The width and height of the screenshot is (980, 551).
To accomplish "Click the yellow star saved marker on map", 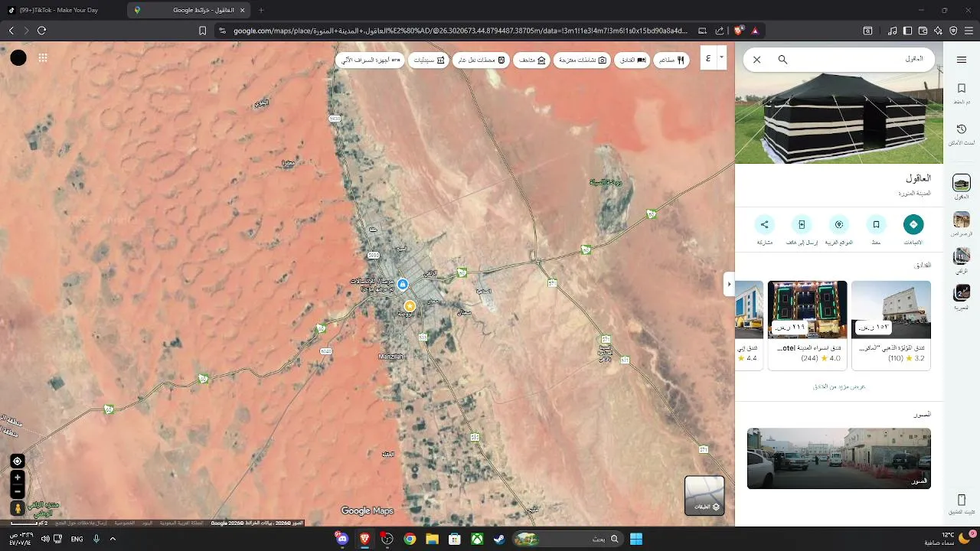I will point(410,305).
